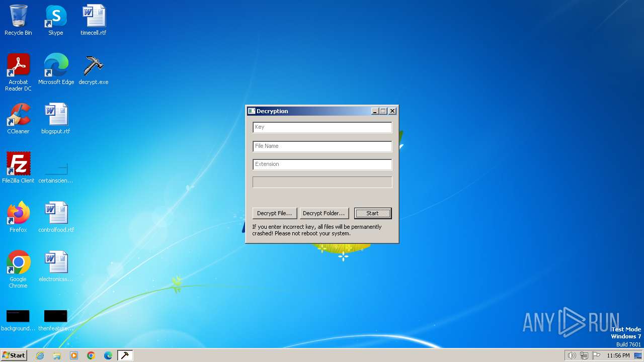Click the Decrypt Folder... button
The width and height of the screenshot is (644, 362).
(x=324, y=213)
